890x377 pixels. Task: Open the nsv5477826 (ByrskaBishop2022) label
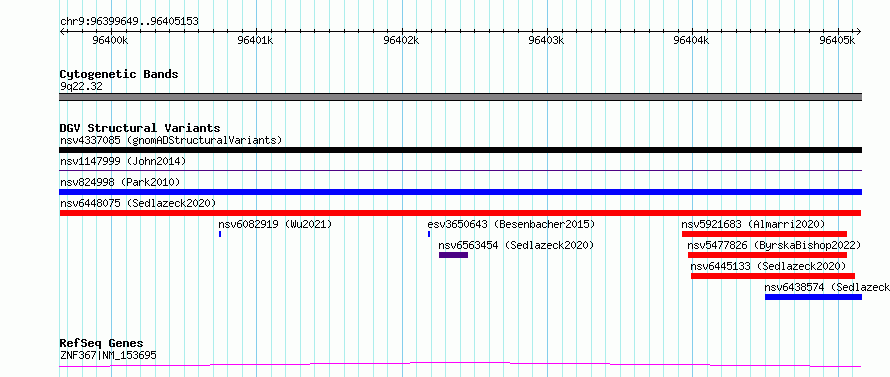[774, 245]
